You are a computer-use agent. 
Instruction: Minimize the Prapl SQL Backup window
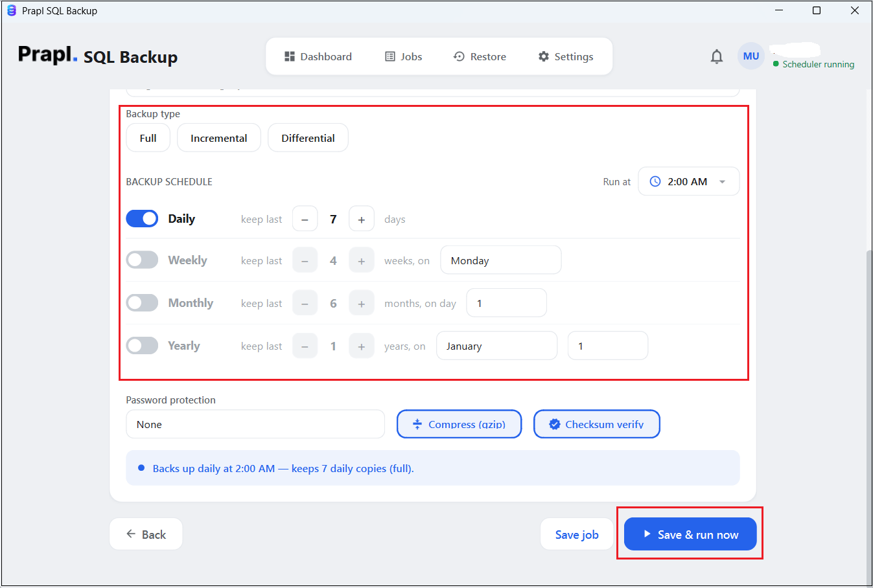pos(779,10)
